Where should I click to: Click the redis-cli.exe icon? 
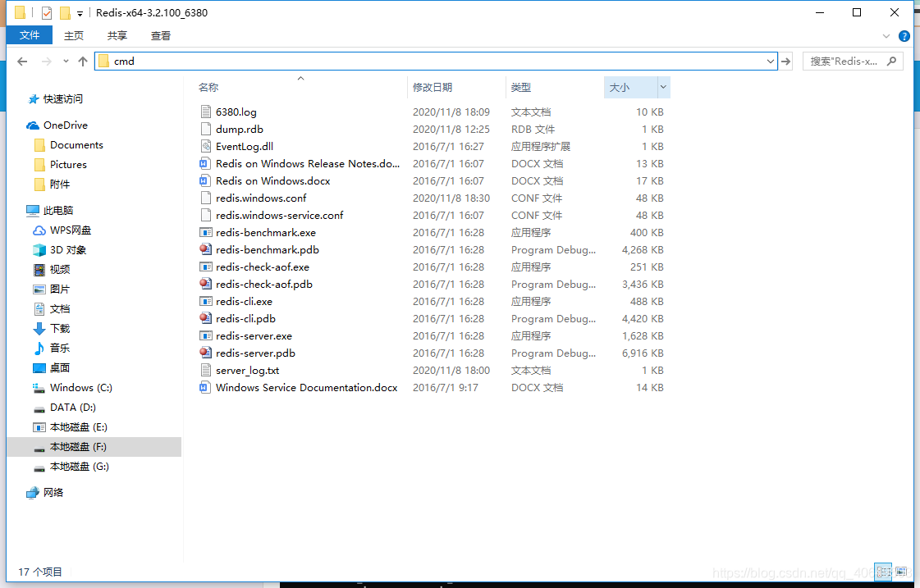[205, 301]
